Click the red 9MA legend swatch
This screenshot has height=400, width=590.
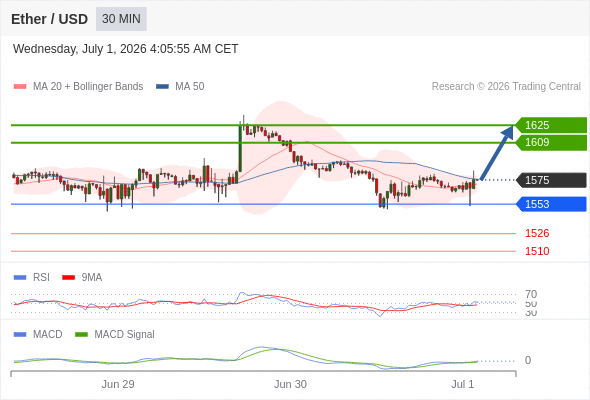point(68,278)
